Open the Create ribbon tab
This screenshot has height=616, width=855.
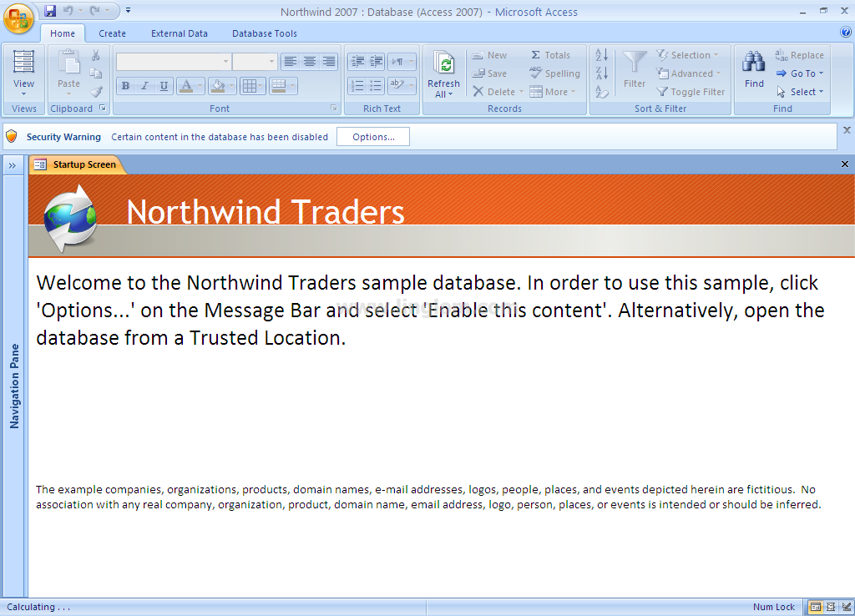click(113, 33)
